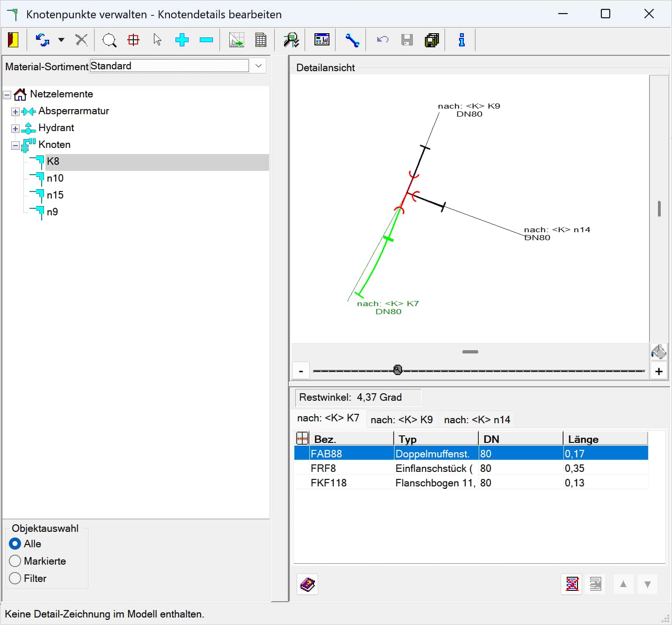The width and height of the screenshot is (672, 625).
Task: Click the magnifier search icon in toolbar
Action: [x=109, y=40]
